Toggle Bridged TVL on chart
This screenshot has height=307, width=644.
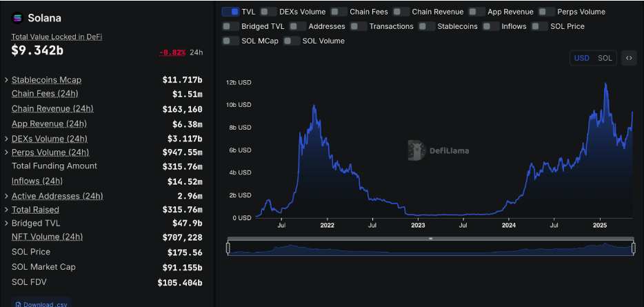click(x=230, y=26)
